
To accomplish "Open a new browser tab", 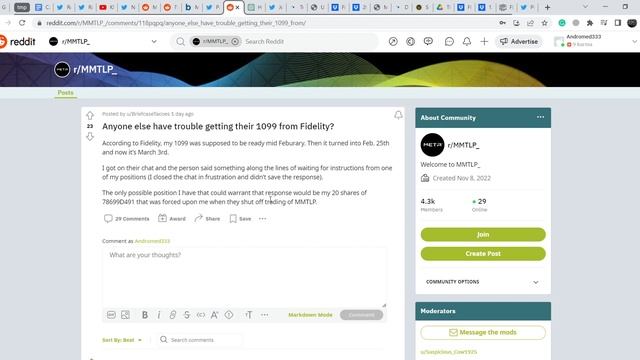I will click(x=547, y=7).
